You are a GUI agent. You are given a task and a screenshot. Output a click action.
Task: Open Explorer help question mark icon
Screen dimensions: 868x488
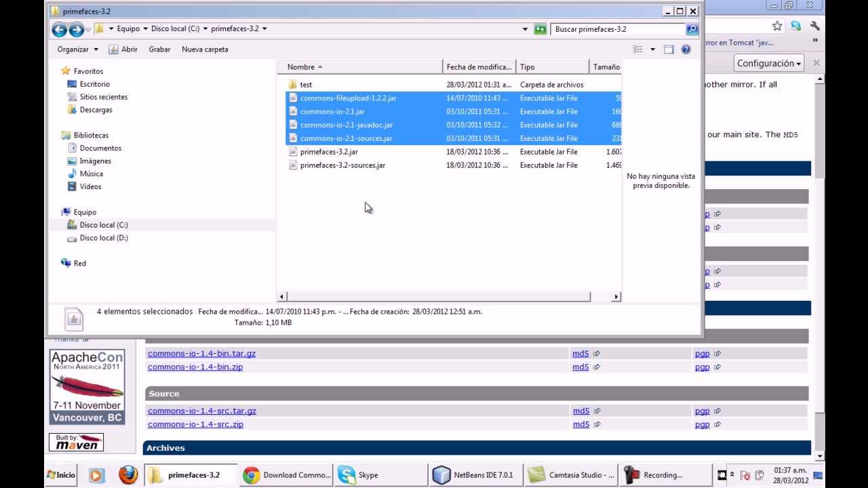(x=686, y=49)
